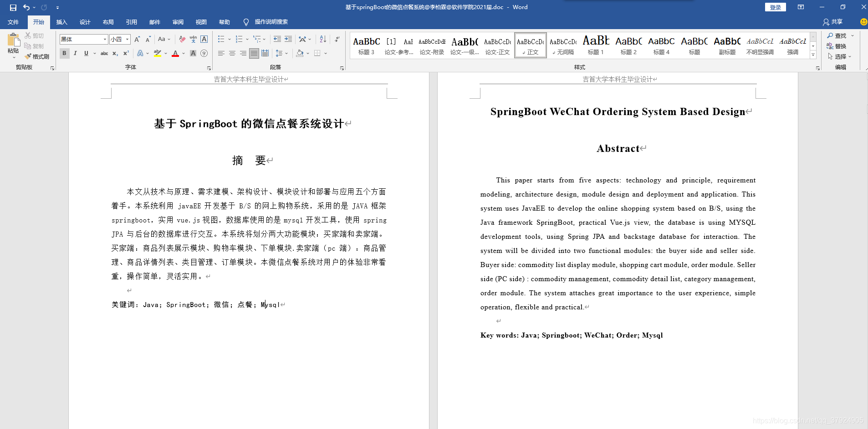
Task: Expand the styles gallery more arrow
Action: pyautogui.click(x=813, y=55)
